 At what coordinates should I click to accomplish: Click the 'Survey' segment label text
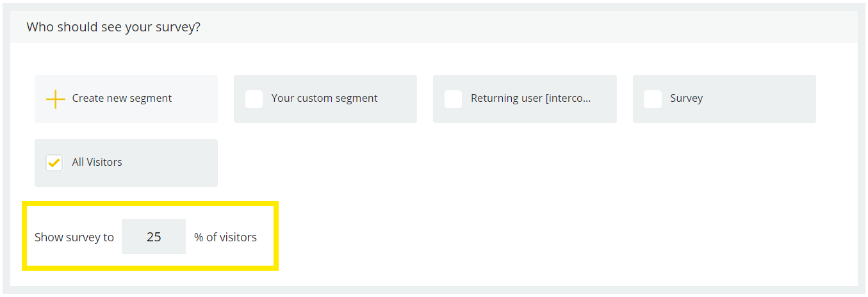687,98
